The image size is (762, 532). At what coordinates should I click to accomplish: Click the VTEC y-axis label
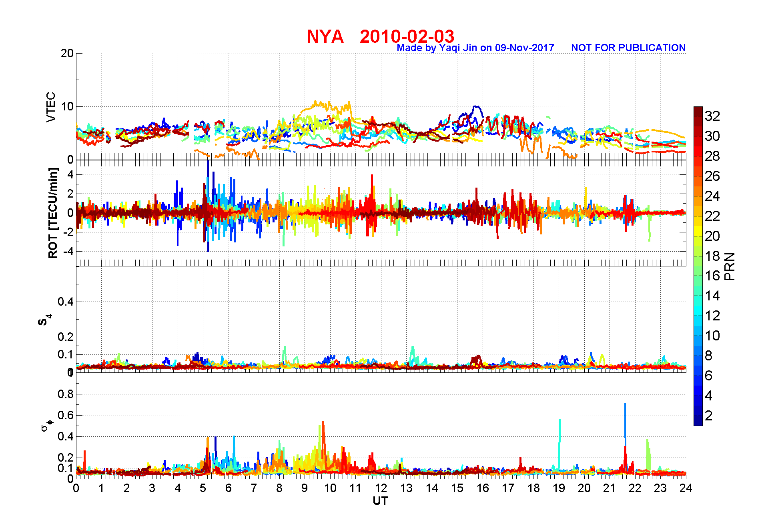[51, 107]
